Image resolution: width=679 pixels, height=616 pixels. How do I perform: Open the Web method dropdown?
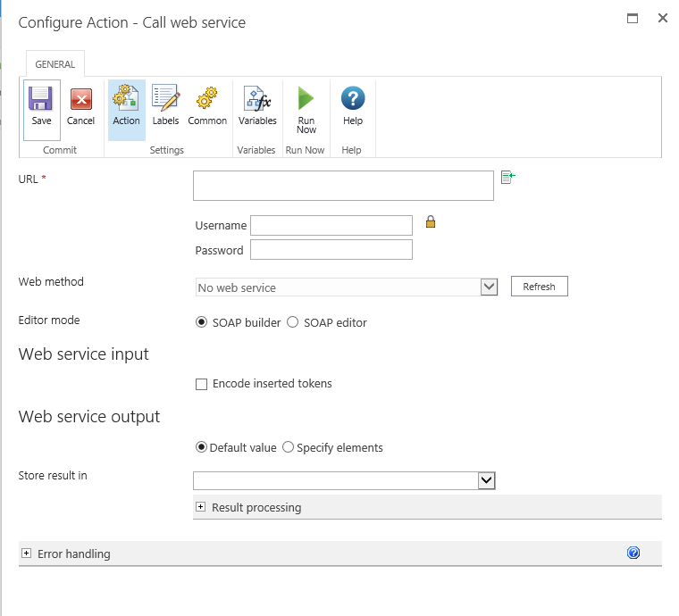point(489,287)
